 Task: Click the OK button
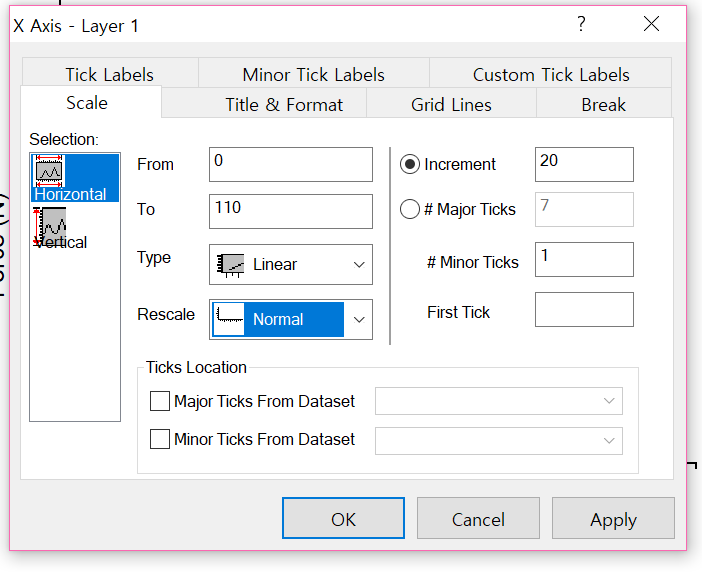point(343,519)
